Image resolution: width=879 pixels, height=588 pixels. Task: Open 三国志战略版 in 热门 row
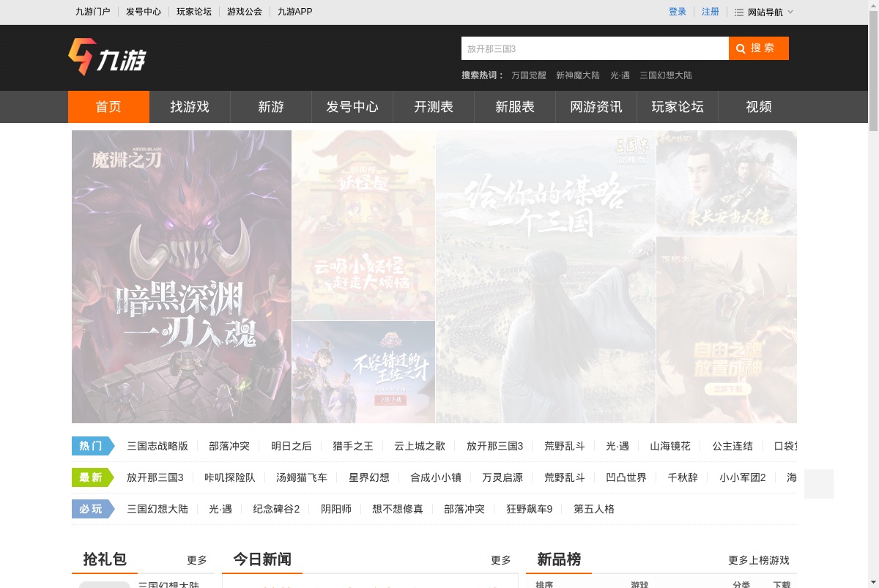(x=157, y=446)
